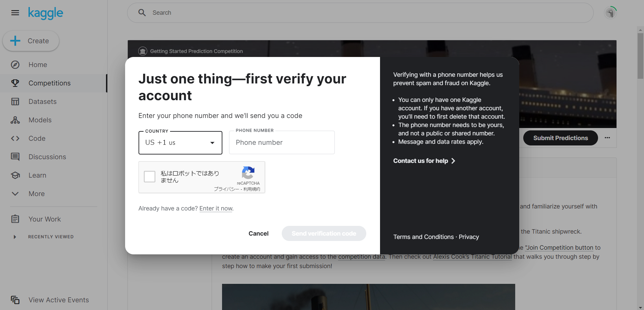Image resolution: width=644 pixels, height=310 pixels.
Task: Open the Country dropdown
Action: click(x=180, y=143)
